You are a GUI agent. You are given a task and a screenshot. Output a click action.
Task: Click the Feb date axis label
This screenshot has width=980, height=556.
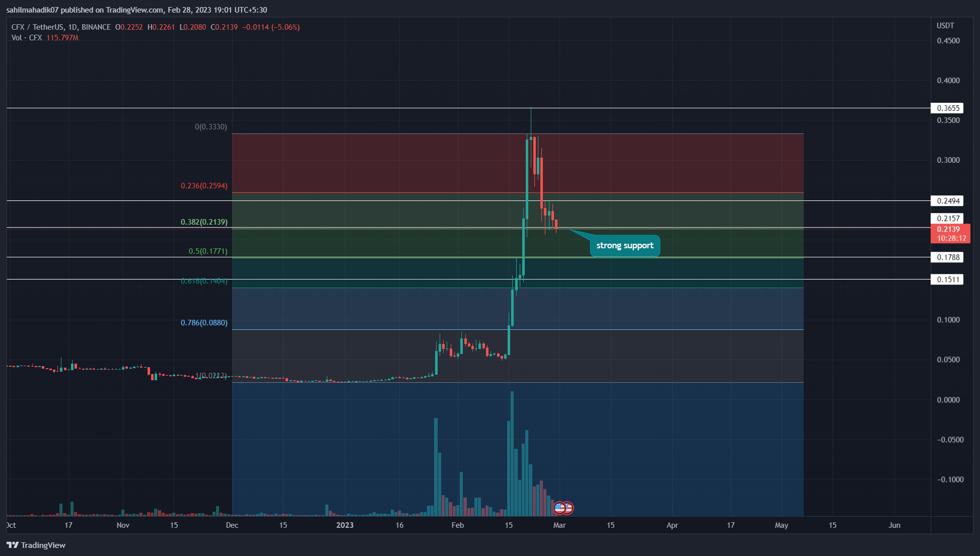click(458, 525)
